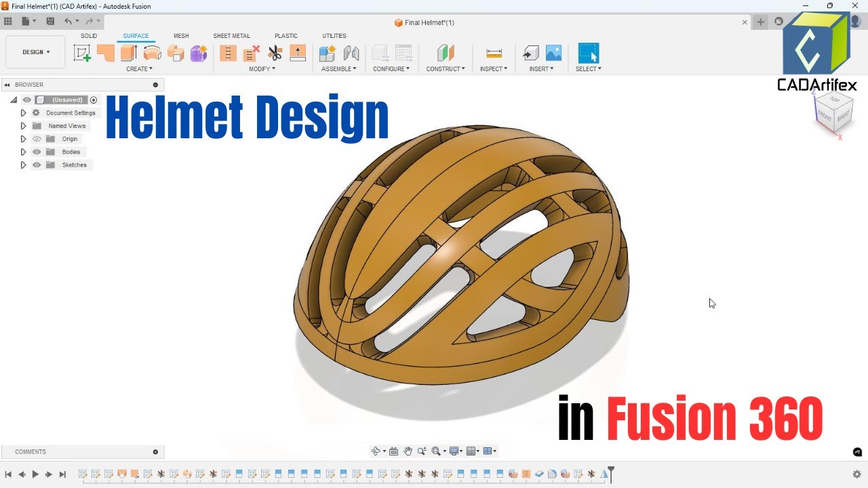Select the Measure tool
This screenshot has height=488, width=868.
(494, 53)
